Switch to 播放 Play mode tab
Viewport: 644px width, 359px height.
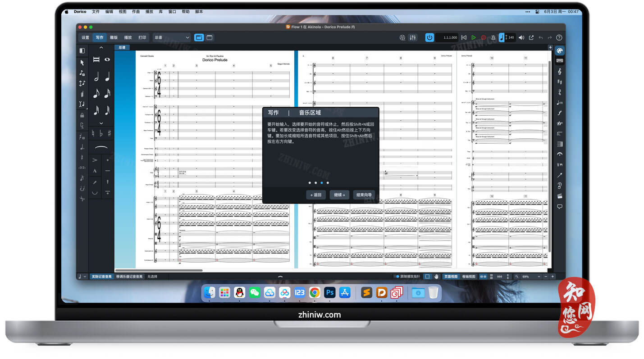128,37
